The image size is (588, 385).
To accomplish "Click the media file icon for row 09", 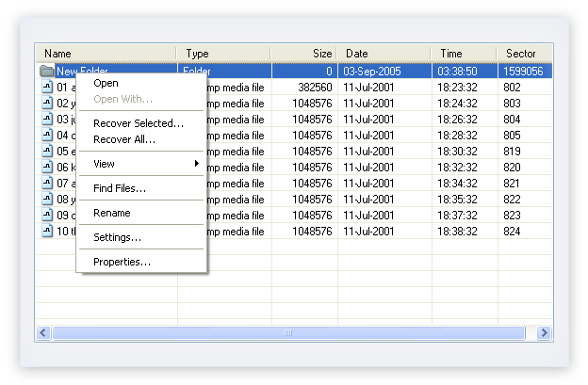I will [x=47, y=215].
